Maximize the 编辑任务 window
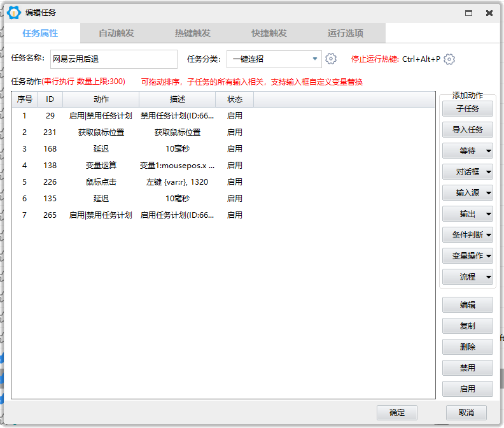 click(x=469, y=13)
